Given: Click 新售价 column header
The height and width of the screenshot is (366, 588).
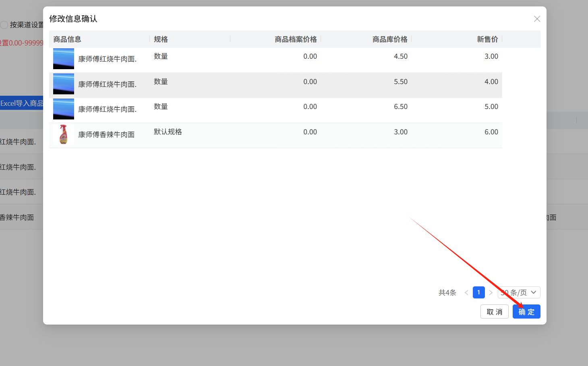Looking at the screenshot, I should coord(487,39).
